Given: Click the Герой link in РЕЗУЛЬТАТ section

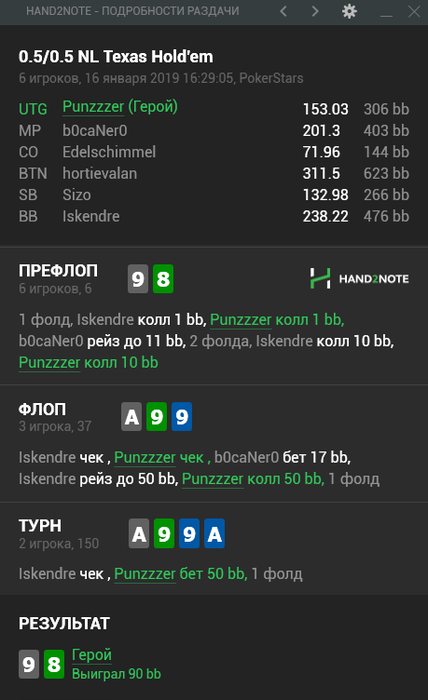Looking at the screenshot, I should click(91, 655).
